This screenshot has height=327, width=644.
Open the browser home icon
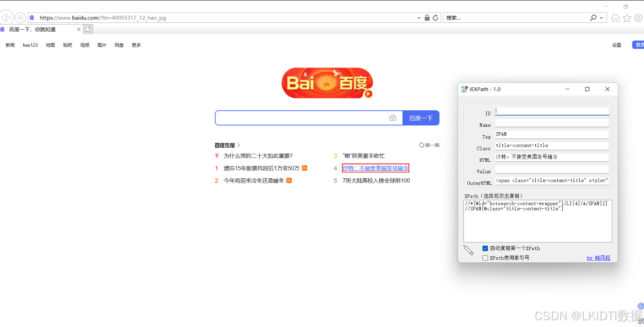(616, 18)
